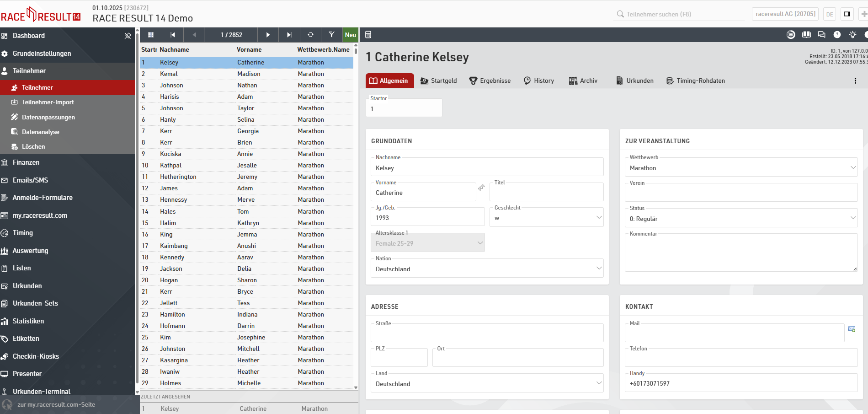Image resolution: width=868 pixels, height=414 pixels.
Task: Open the participant list filter
Action: click(331, 35)
